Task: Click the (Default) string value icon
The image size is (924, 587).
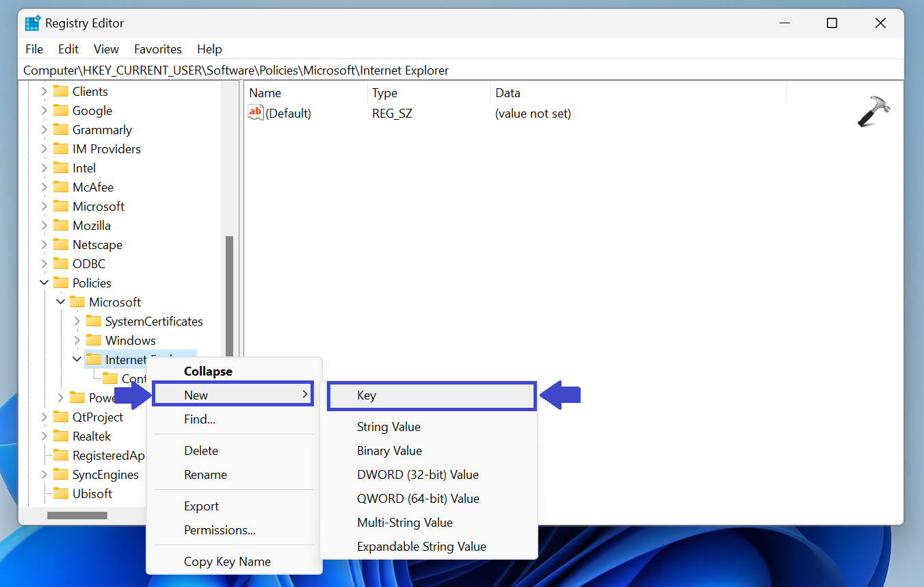Action: pos(255,113)
